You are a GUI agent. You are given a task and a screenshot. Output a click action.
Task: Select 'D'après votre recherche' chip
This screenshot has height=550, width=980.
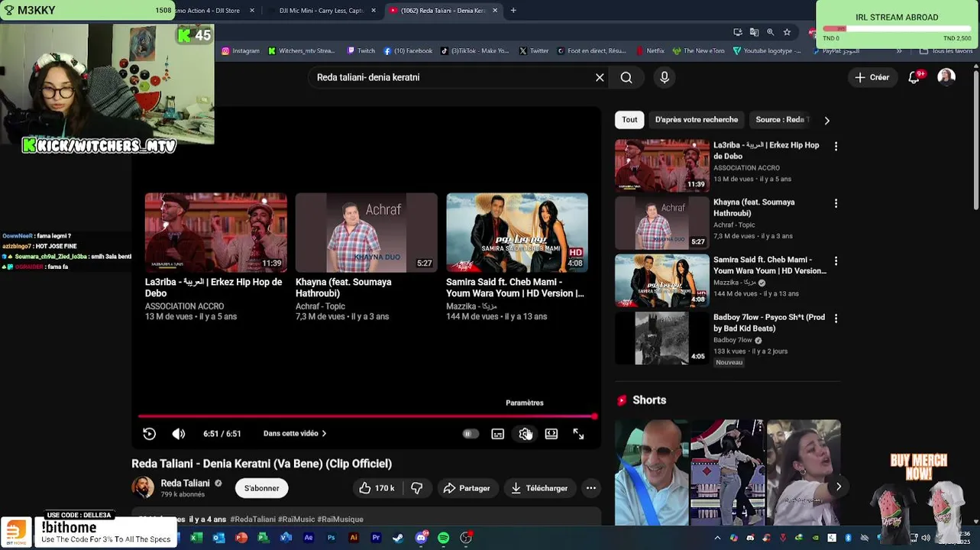pos(697,120)
